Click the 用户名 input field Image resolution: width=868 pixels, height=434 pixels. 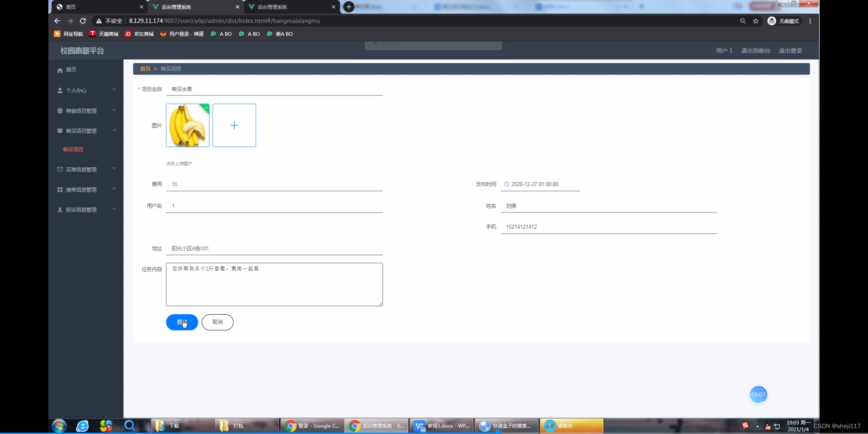point(274,206)
